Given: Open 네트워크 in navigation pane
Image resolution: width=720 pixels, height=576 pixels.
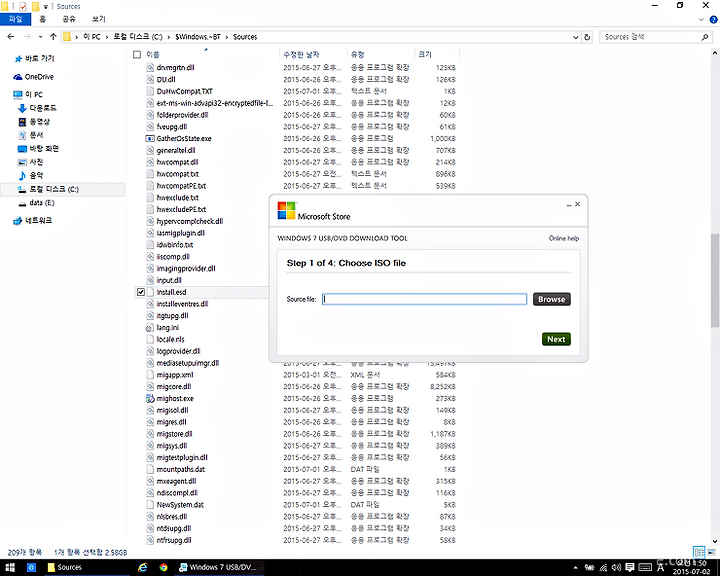Looking at the screenshot, I should point(33,220).
